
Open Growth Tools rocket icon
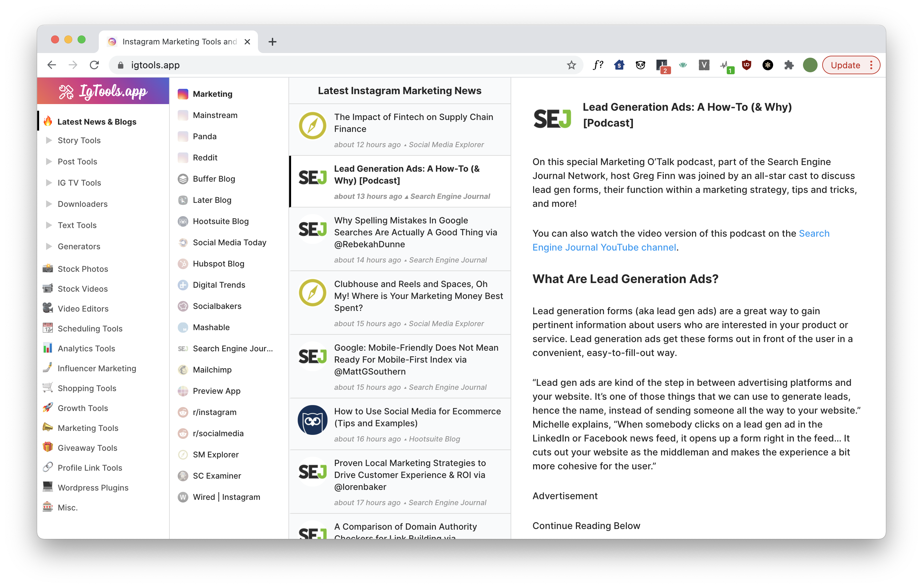(48, 407)
